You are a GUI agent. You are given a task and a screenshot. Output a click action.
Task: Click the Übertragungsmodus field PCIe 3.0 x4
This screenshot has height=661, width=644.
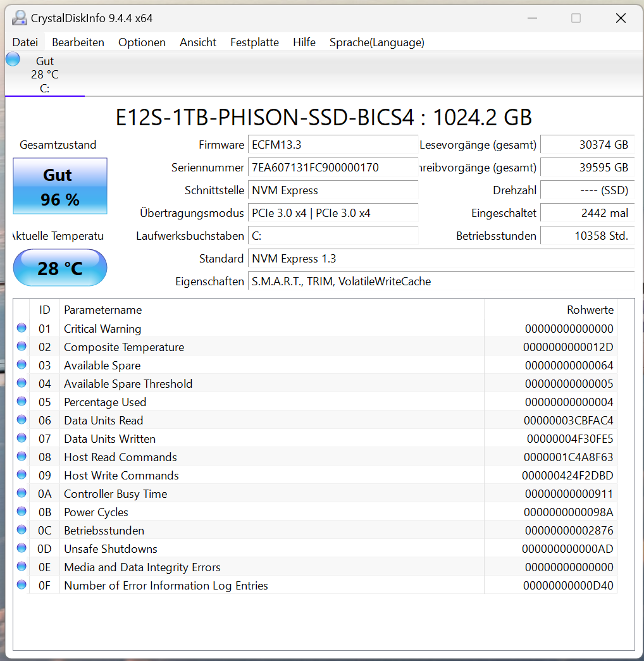tap(333, 213)
